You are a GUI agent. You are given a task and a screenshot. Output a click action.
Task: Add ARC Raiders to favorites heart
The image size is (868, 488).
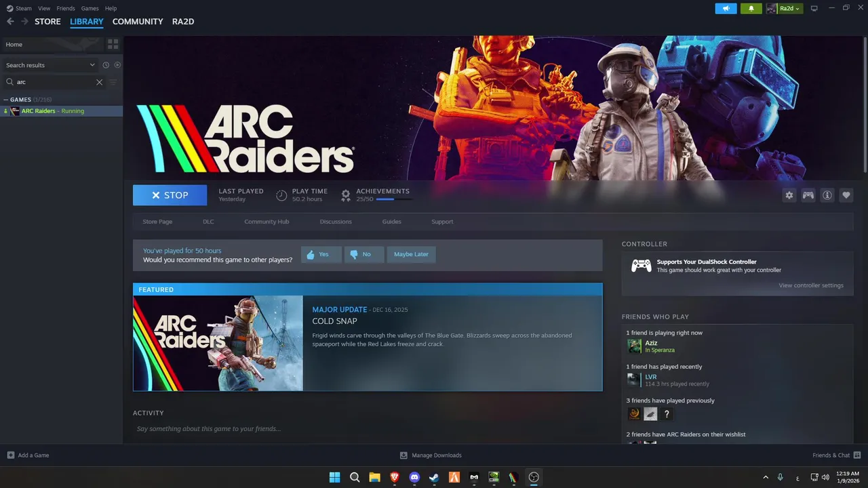tap(846, 195)
